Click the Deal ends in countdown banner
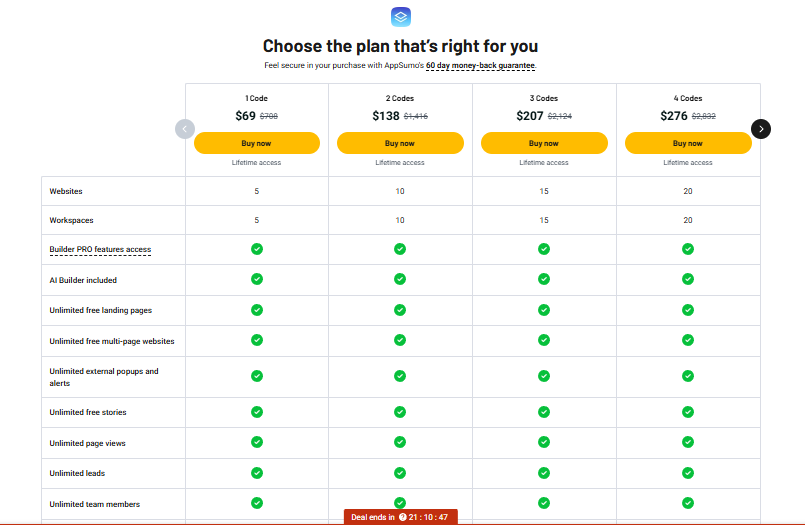This screenshot has height=529, width=805. [x=400, y=517]
